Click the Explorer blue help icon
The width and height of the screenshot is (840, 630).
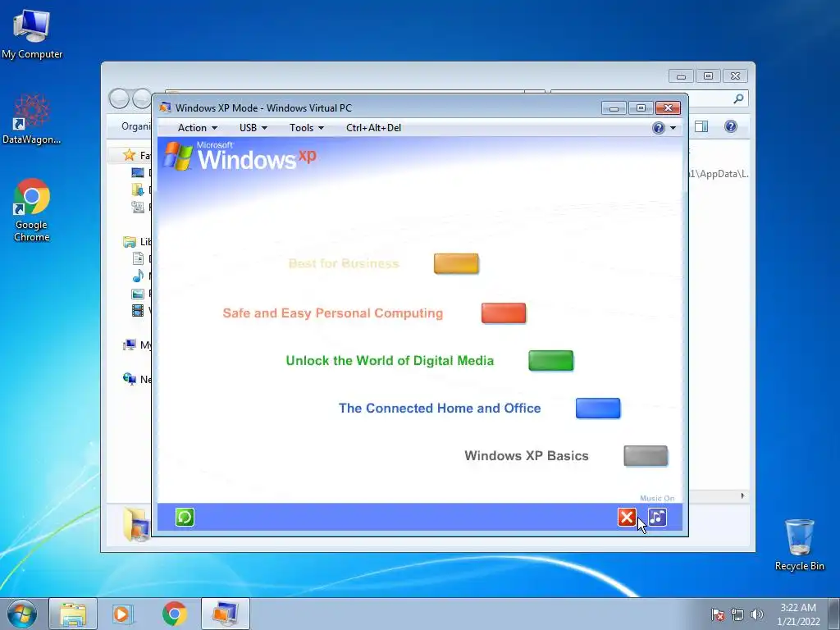pyautogui.click(x=731, y=126)
